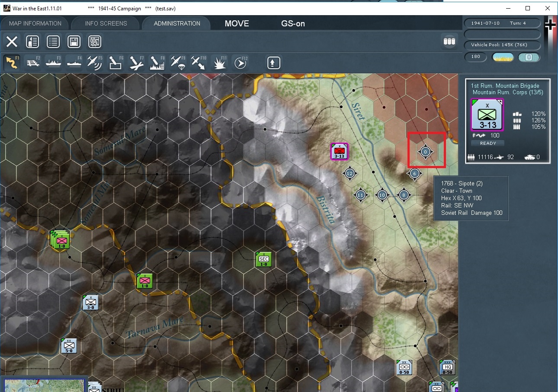Open the list report icon in administration row
Image resolution: width=558 pixels, height=392 pixels.
[x=53, y=41]
